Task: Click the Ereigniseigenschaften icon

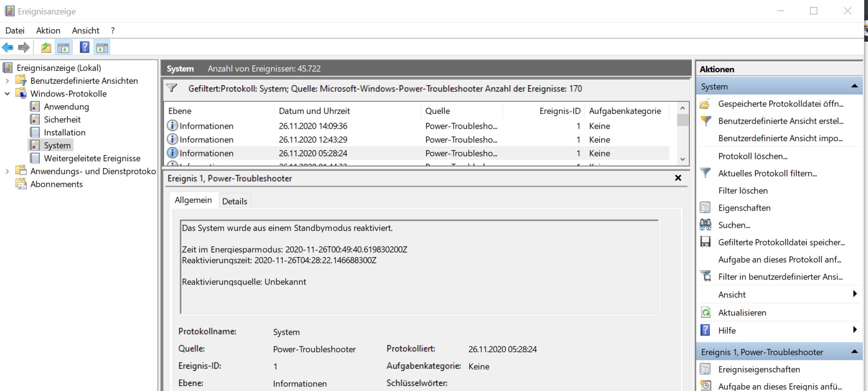Action: (x=705, y=369)
